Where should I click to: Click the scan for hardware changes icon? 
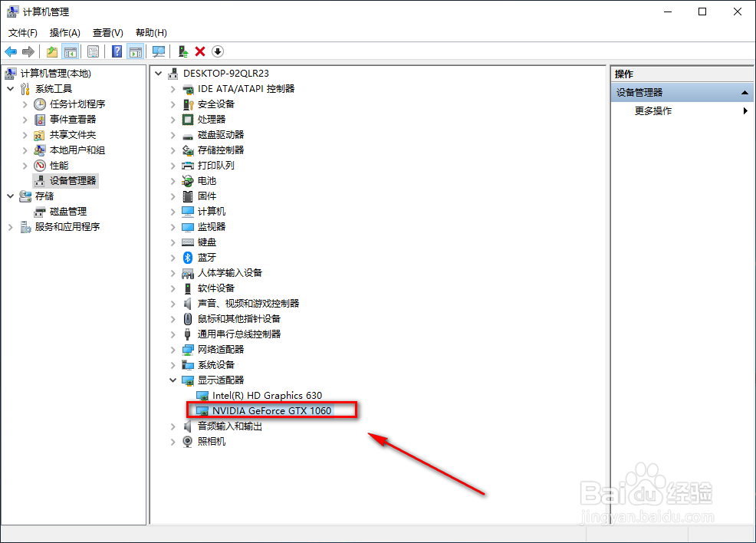pos(159,51)
